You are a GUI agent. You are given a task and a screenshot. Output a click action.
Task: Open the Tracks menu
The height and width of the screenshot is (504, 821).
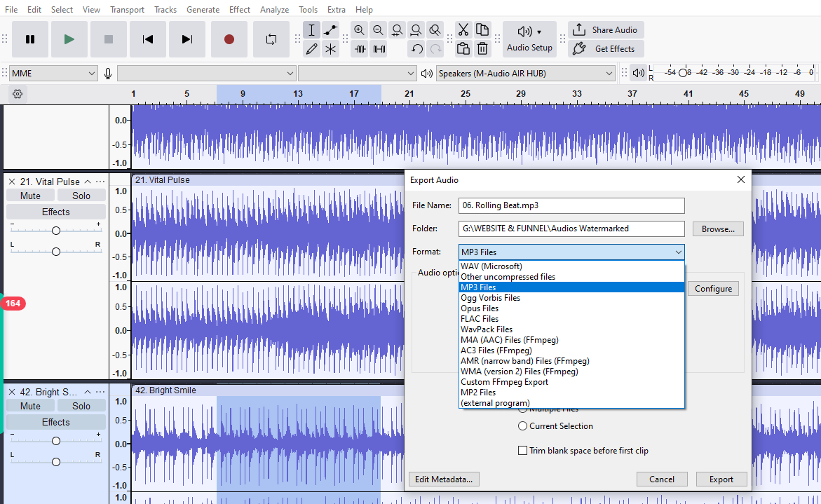[165, 9]
